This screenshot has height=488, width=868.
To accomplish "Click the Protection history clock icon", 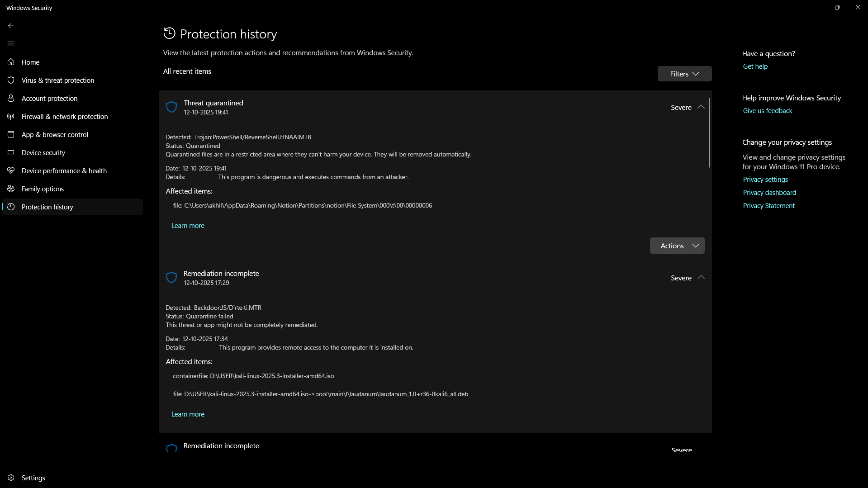I will pos(11,207).
